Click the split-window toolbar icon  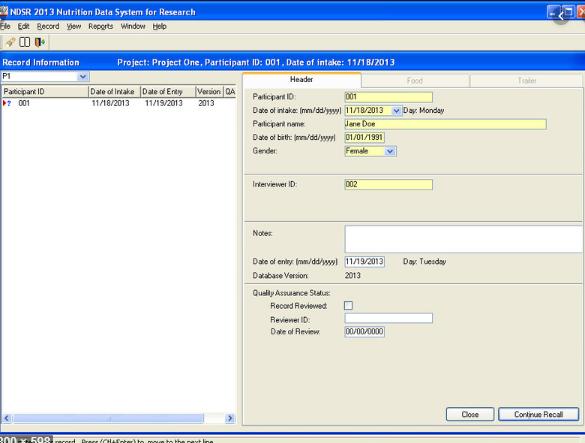pyautogui.click(x=25, y=42)
